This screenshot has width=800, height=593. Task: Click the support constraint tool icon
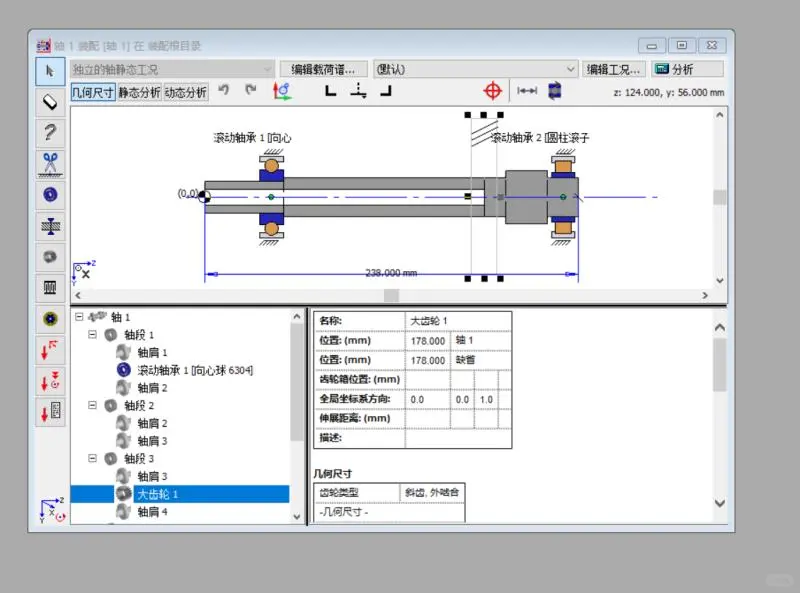pos(50,226)
